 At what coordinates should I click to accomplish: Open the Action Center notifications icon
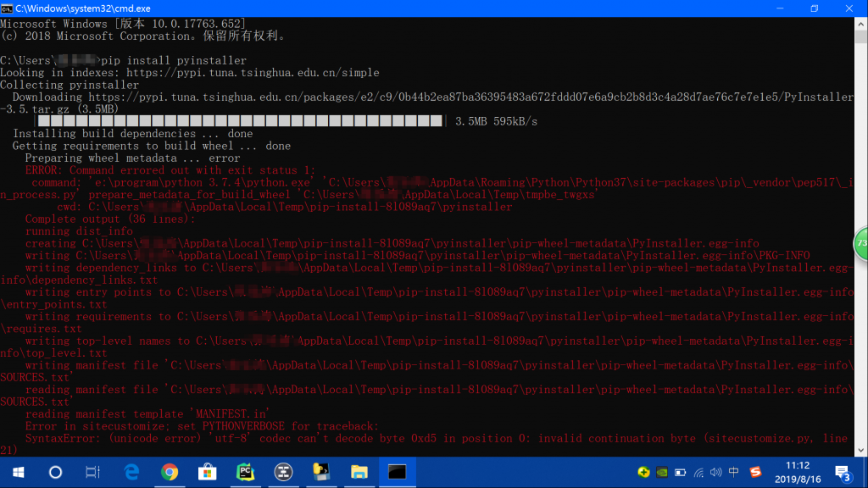843,472
